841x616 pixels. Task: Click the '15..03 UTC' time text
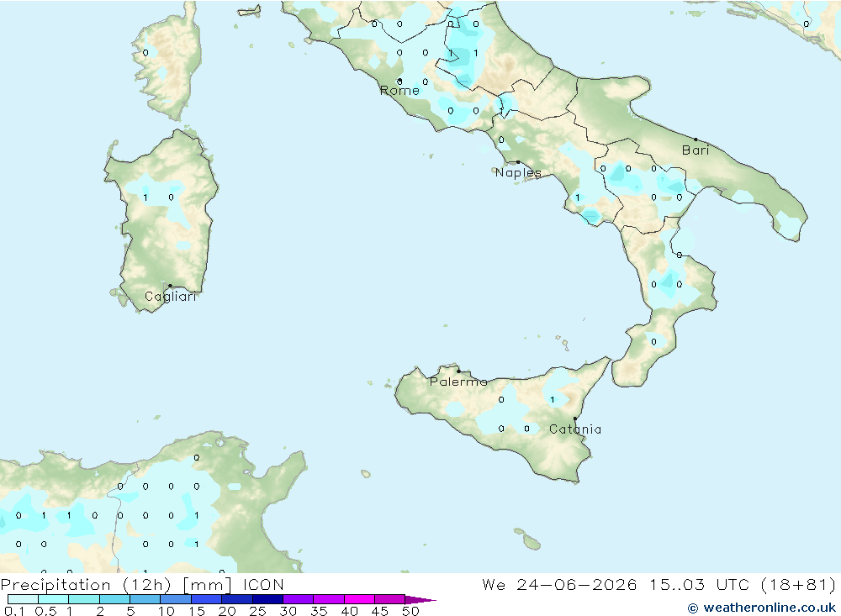pyautogui.click(x=700, y=585)
